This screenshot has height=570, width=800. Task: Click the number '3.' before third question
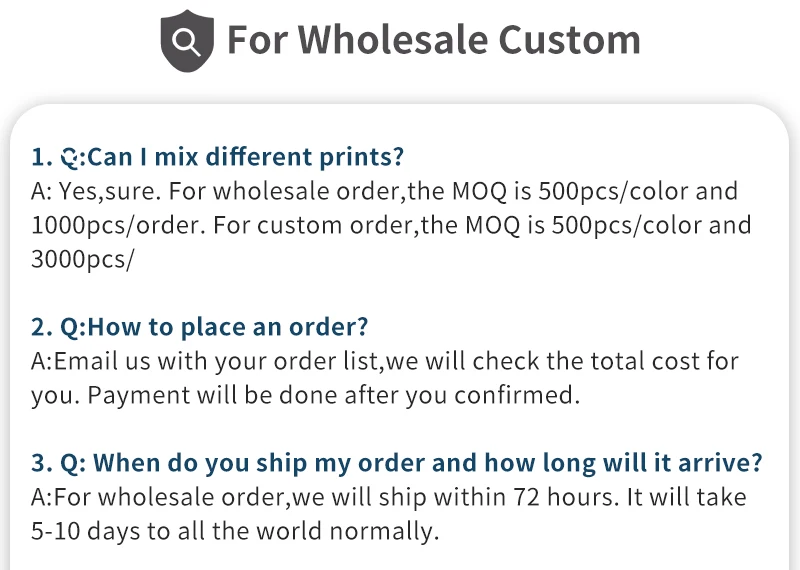(x=41, y=463)
